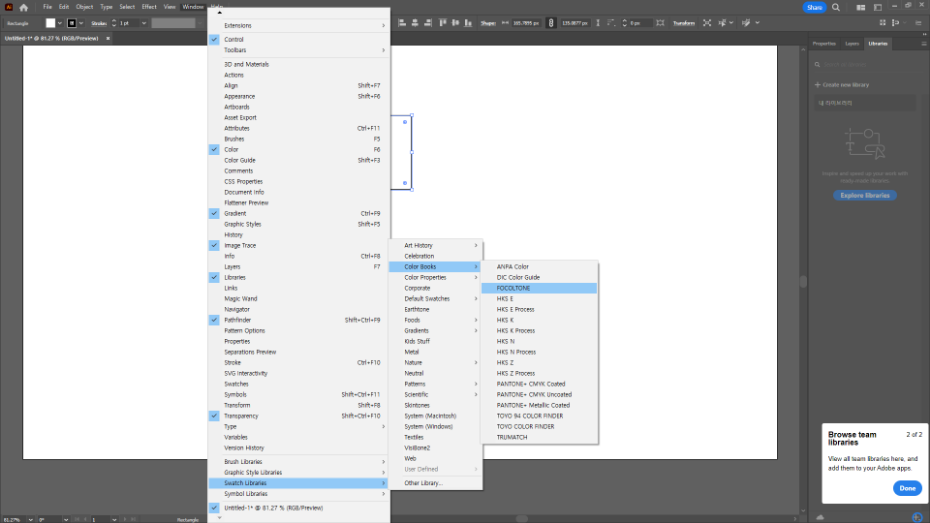Viewport: 930px width, 523px height.
Task: Click Horizontal Align Center icon
Action: [415, 23]
